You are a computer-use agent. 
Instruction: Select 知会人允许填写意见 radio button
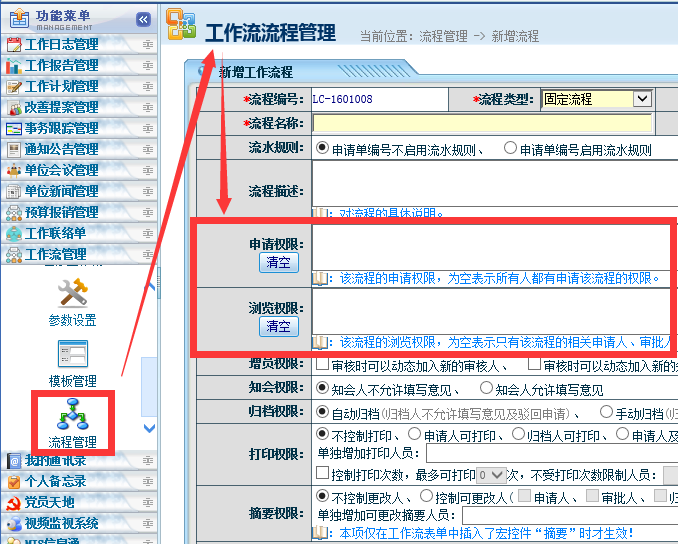coord(487,387)
